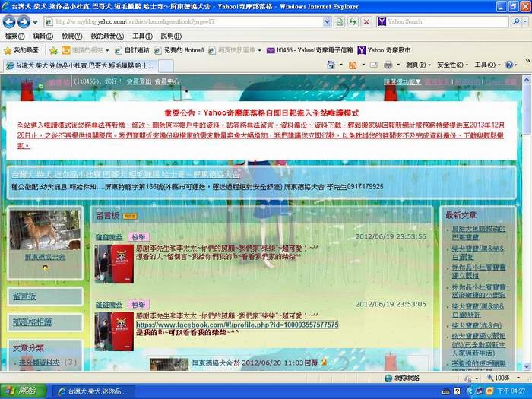Open the 部落格相簿 sidebar link
The image size is (532, 399).
coord(32,322)
